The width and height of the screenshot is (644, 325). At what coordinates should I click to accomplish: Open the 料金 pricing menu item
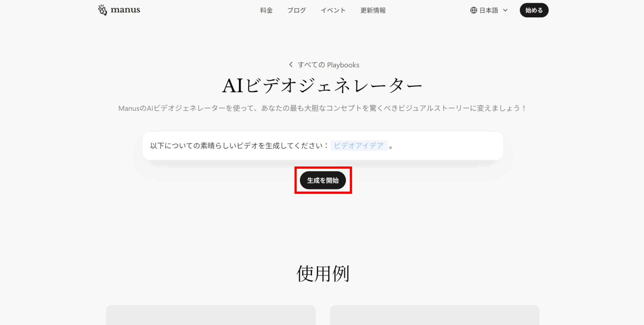click(266, 10)
